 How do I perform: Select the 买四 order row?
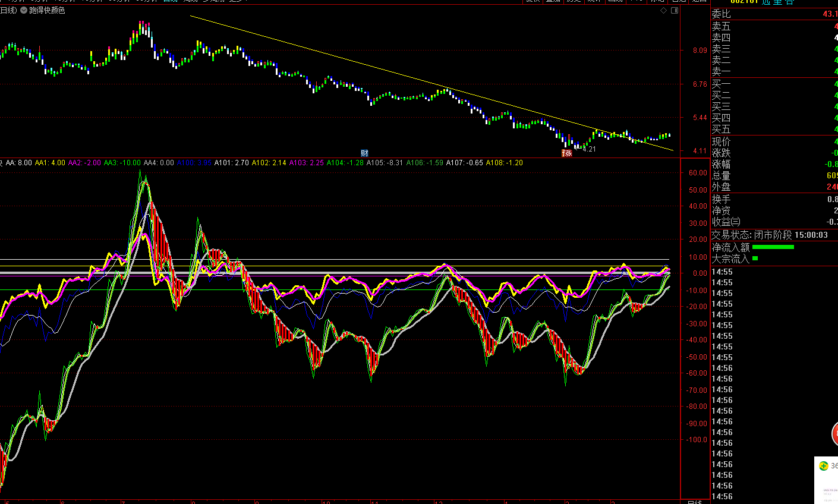click(774, 118)
